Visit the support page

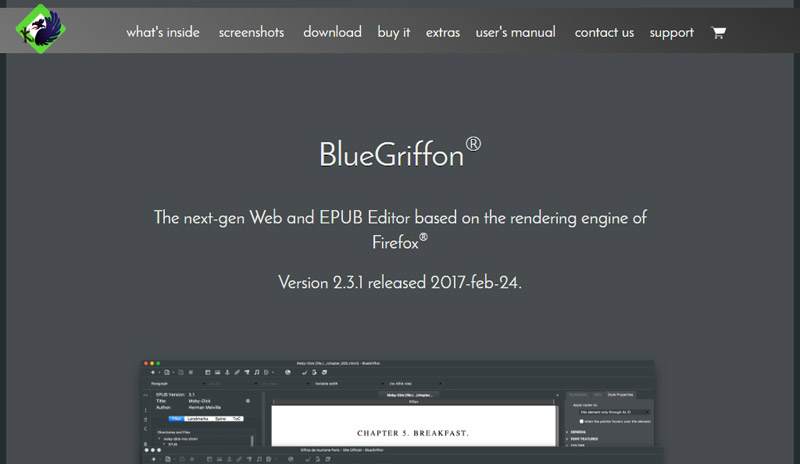[671, 33]
